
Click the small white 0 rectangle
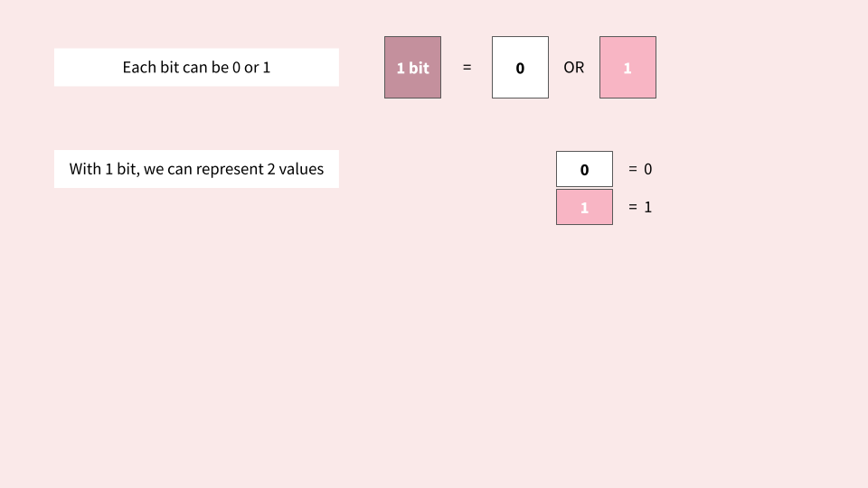tap(585, 169)
